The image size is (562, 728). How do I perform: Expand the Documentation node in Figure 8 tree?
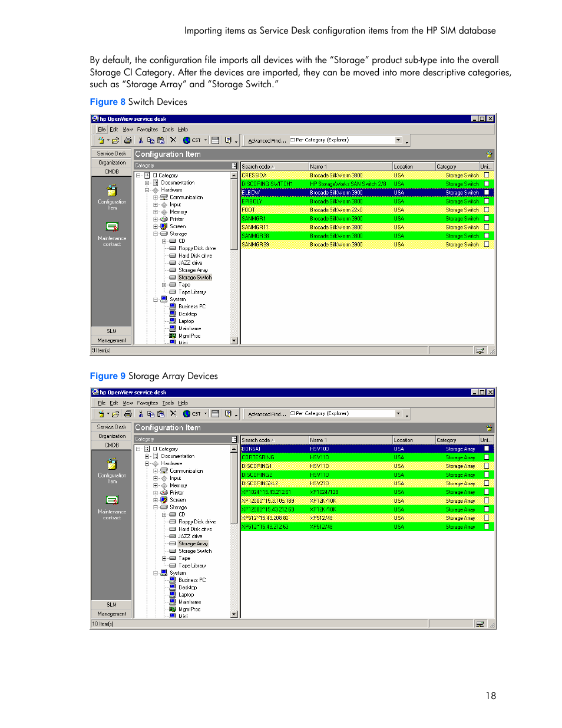pyautogui.click(x=147, y=183)
